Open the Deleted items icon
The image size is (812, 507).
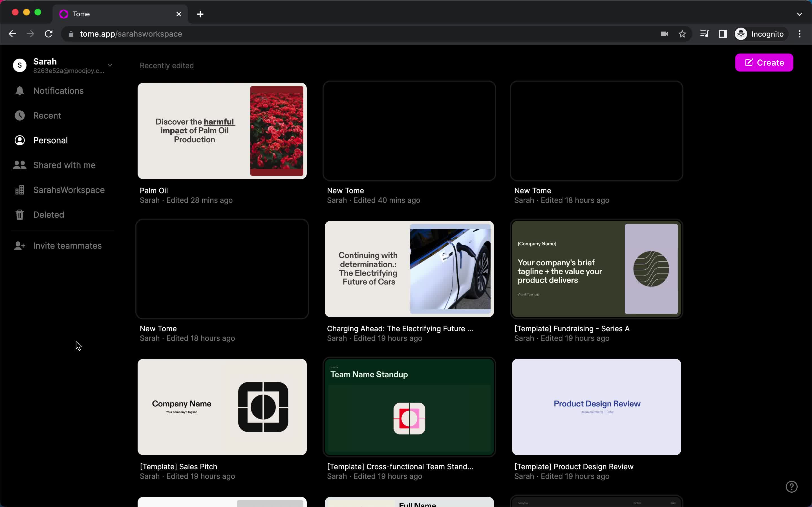pyautogui.click(x=19, y=214)
